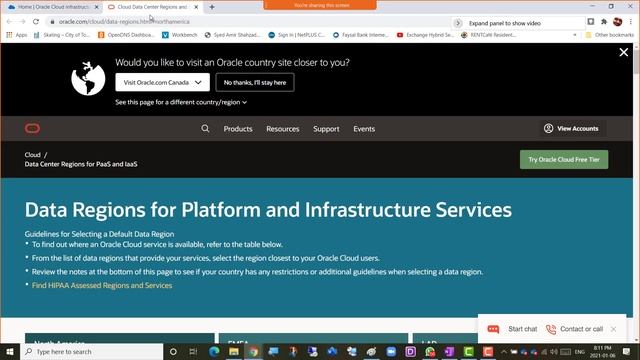
Task: Click the Cloud breadcrumb link
Action: (x=33, y=155)
